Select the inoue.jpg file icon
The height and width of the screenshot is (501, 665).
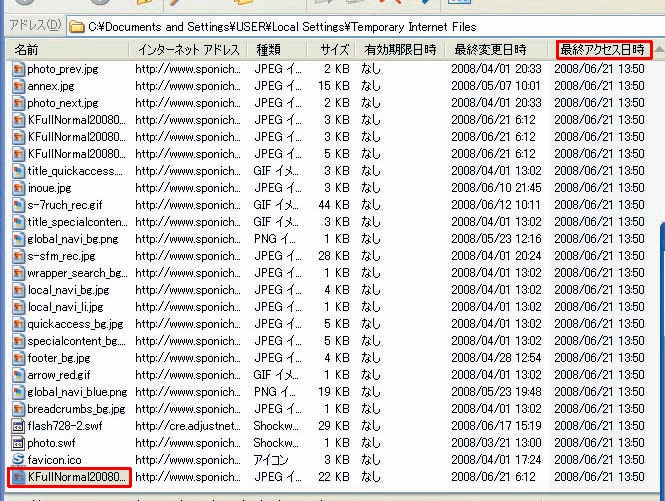tap(18, 188)
